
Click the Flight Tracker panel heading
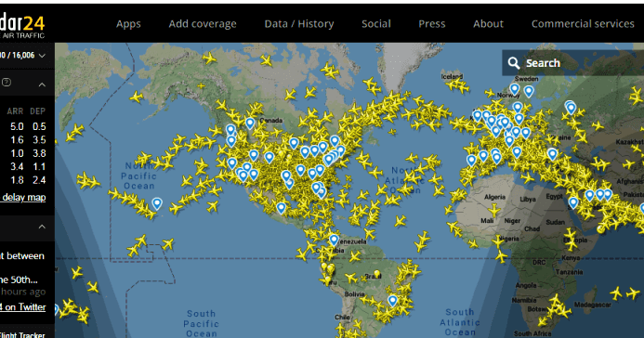tap(22, 335)
